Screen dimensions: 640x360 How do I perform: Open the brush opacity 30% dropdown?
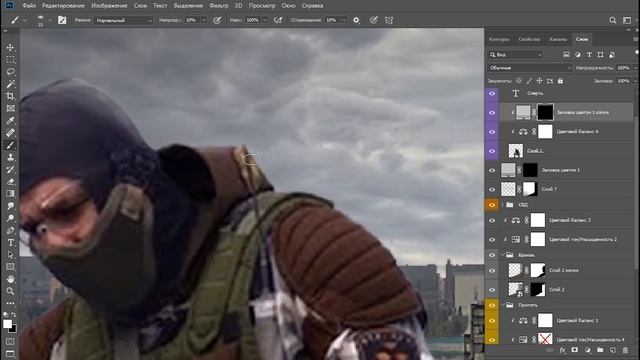tap(204, 20)
